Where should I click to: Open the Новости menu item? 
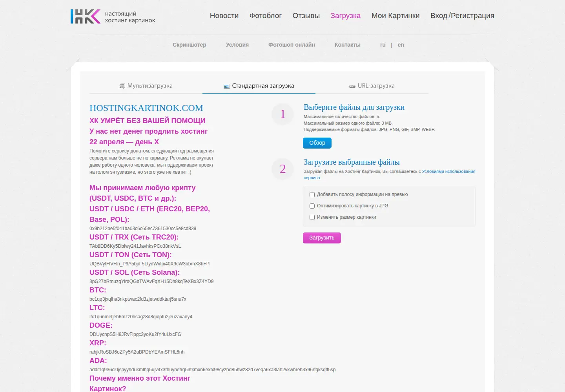[224, 16]
